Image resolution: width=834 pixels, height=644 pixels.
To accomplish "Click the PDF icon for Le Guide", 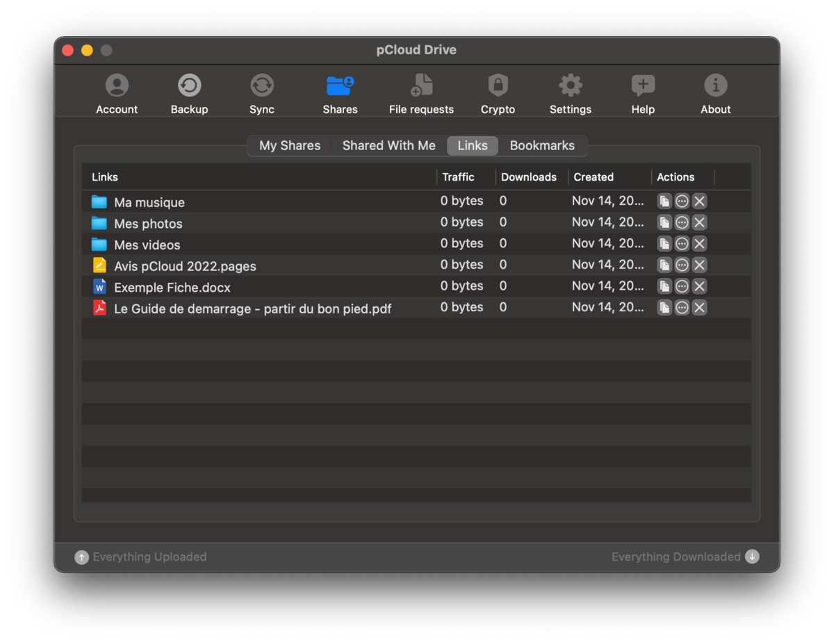I will point(99,308).
